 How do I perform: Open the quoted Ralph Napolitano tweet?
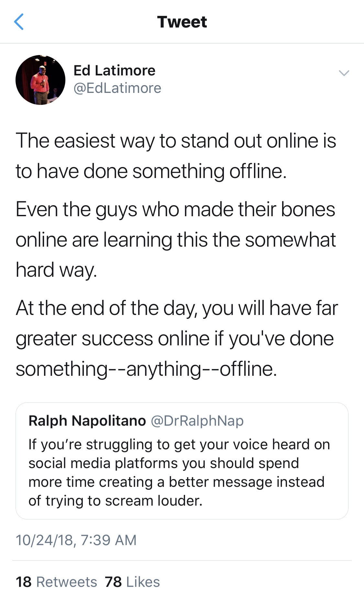(182, 461)
